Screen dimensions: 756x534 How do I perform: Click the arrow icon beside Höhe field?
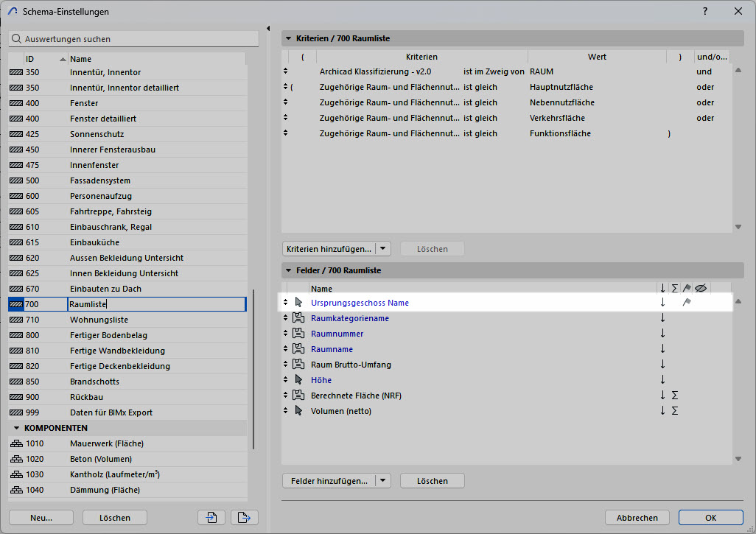pos(298,380)
